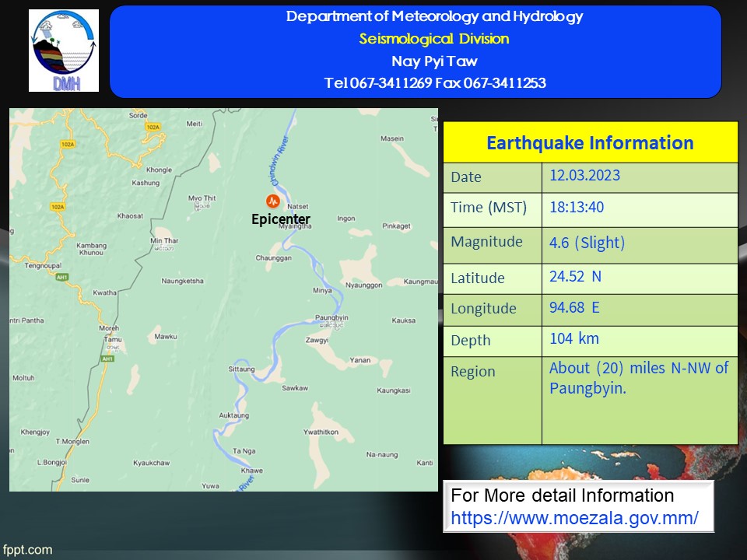Select the 'Naungketsha' label on the map
Screen dimensions: 747x560
pos(182,281)
